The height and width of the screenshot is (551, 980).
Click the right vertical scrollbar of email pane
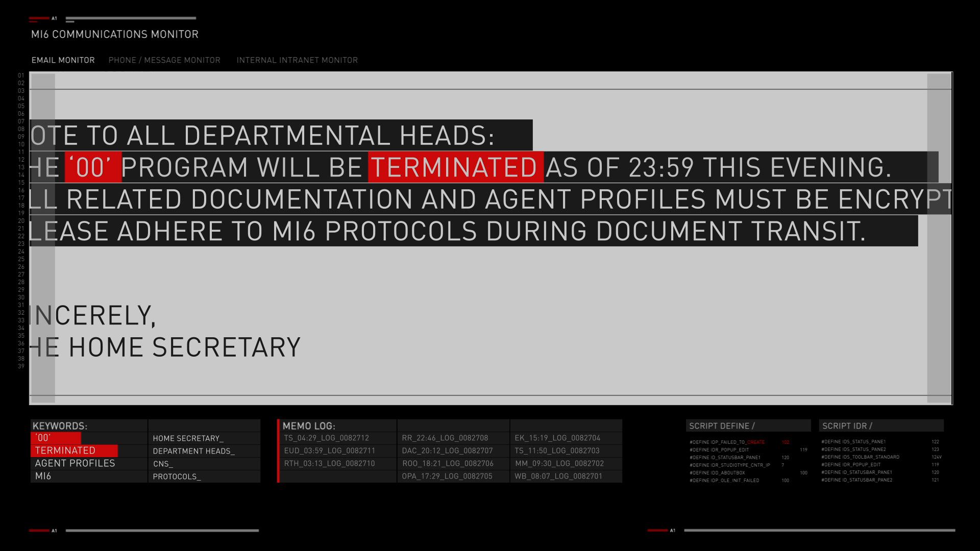point(939,238)
